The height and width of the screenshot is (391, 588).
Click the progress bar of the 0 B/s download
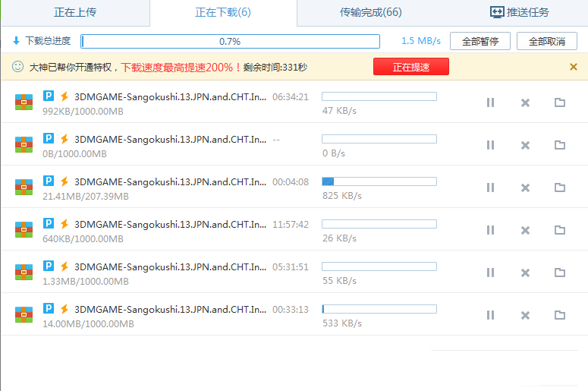[x=379, y=139]
